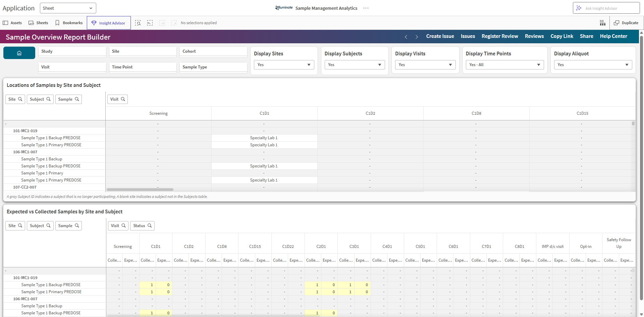
Task: Open the Sheet mode dropdown
Action: [68, 8]
